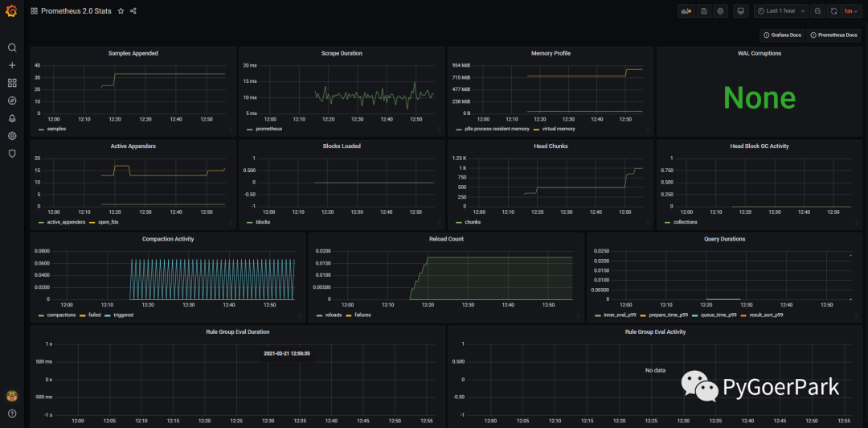
Task: Click the Save dashboard icon
Action: click(703, 11)
